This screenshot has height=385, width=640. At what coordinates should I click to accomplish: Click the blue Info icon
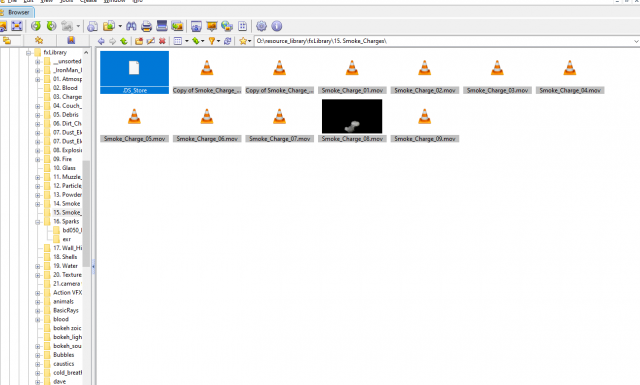(277, 26)
